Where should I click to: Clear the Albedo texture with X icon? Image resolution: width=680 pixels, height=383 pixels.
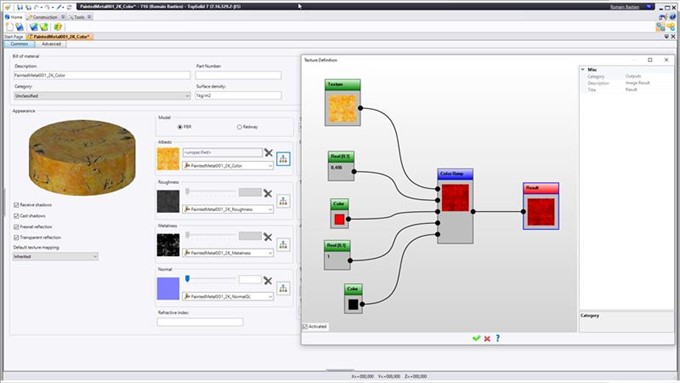point(268,153)
